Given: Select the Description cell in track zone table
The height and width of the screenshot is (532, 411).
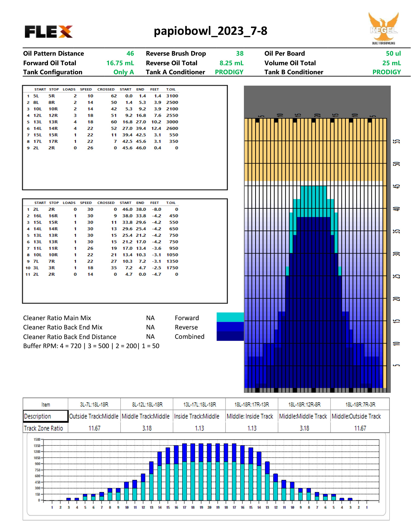Looking at the screenshot, I should coord(45,416).
